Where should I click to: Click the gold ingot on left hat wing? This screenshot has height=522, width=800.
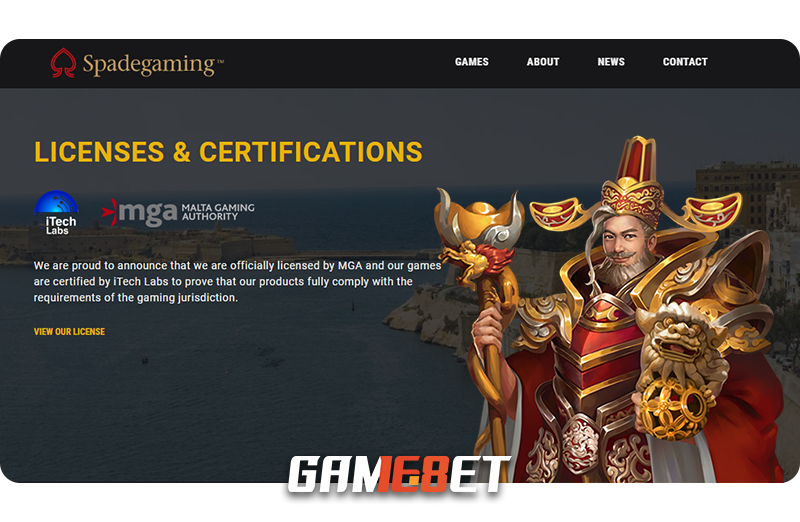click(x=556, y=211)
